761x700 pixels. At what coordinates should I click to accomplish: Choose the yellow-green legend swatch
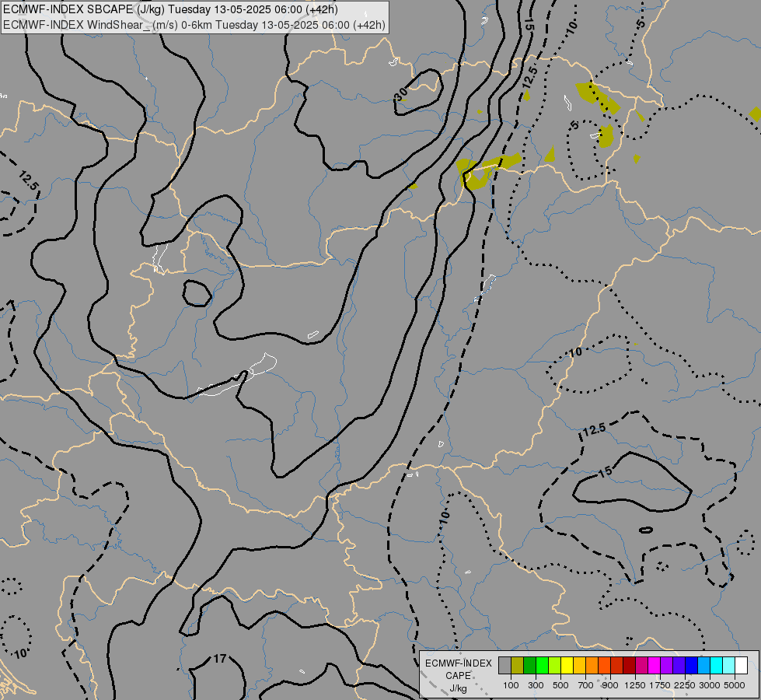[x=554, y=665]
